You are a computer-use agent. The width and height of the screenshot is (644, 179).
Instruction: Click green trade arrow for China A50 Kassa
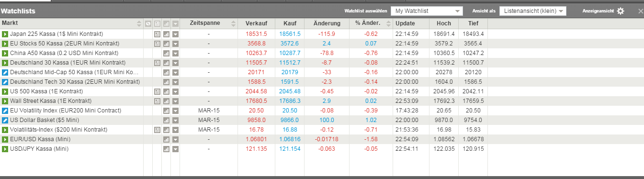click(x=5, y=53)
